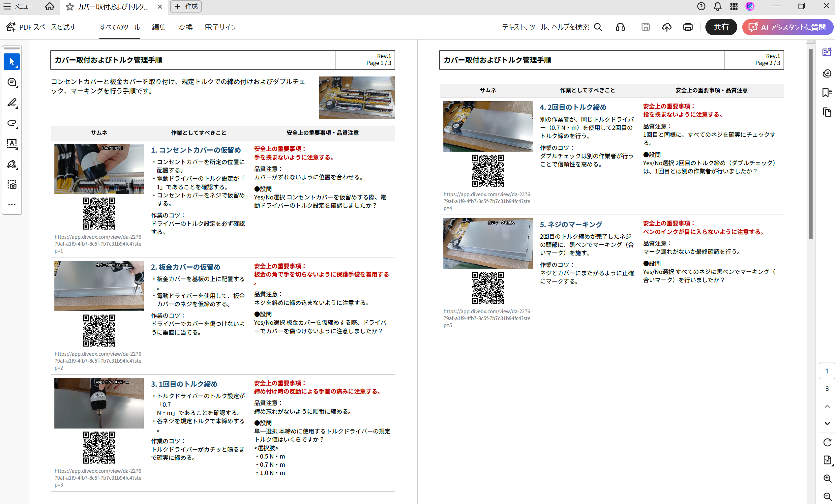Screen dimensions: 835x504
Task: Click the vertical scrollbar thumb
Action: [811, 144]
